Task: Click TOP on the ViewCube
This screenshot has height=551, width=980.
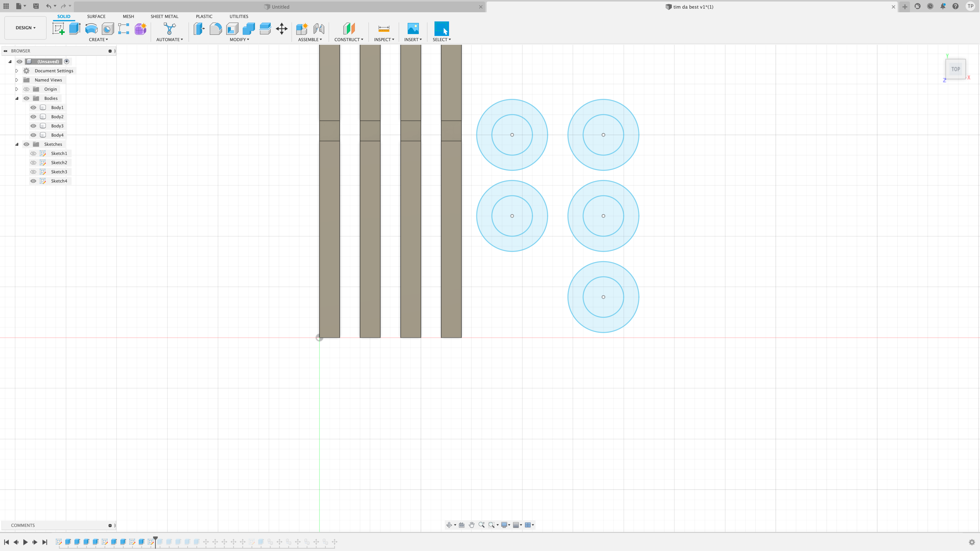Action: tap(955, 69)
